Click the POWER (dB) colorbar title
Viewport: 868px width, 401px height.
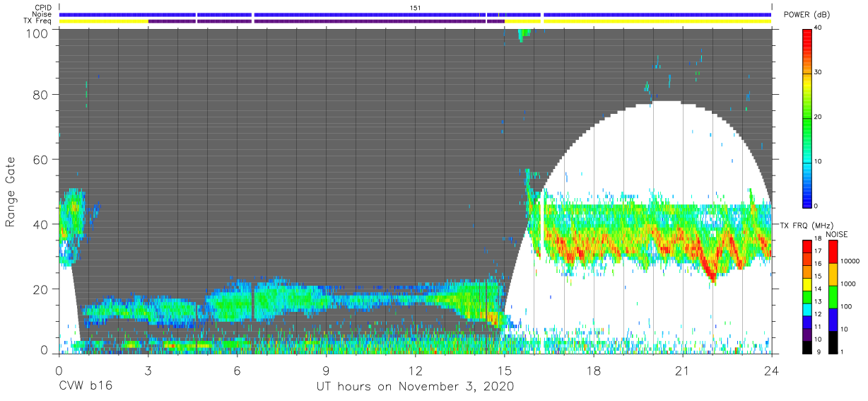(x=807, y=14)
